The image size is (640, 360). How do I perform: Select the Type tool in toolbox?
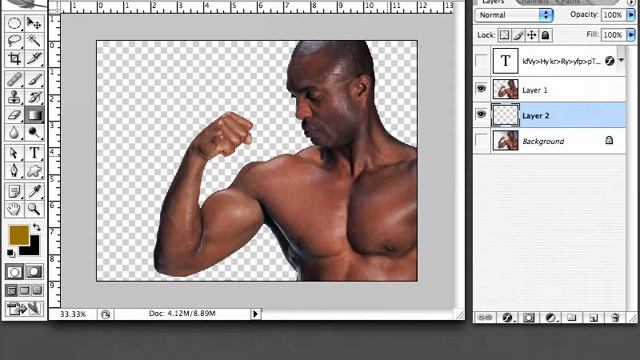pos(34,153)
